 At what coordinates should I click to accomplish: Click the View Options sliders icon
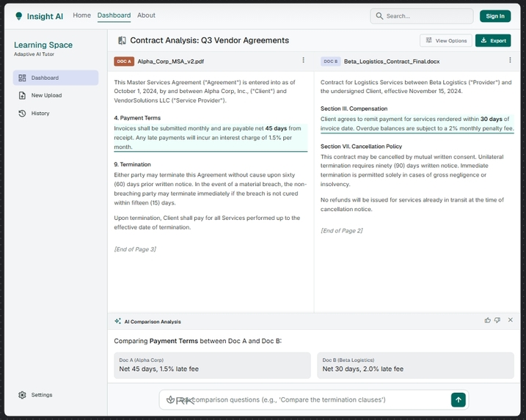(428, 40)
